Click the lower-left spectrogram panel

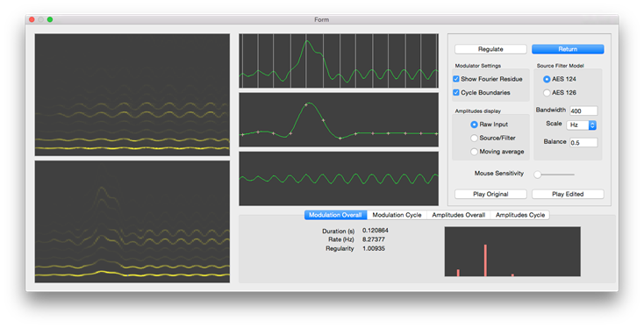point(132,222)
